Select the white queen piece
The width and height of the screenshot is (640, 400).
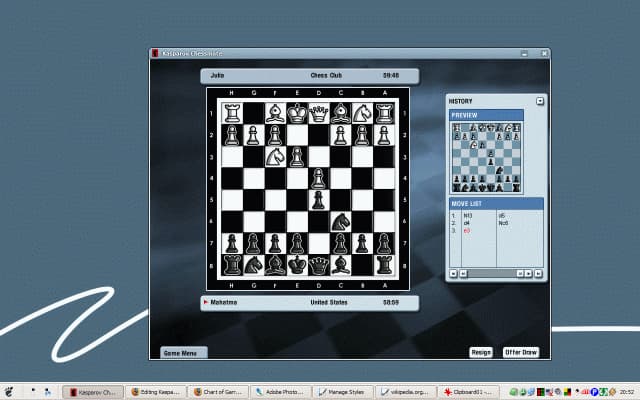(319, 113)
